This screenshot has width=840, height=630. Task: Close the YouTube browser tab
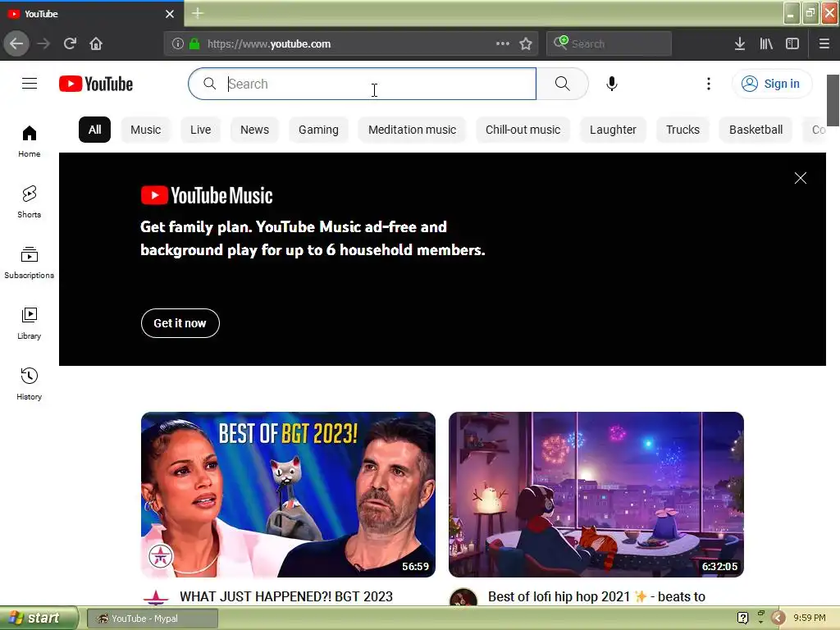pyautogui.click(x=170, y=14)
